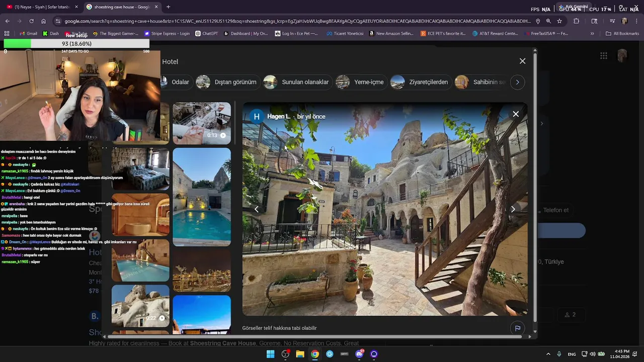Open the Chrome extensions puzzle menu
The width and height of the screenshot is (644, 362).
pyautogui.click(x=577, y=21)
